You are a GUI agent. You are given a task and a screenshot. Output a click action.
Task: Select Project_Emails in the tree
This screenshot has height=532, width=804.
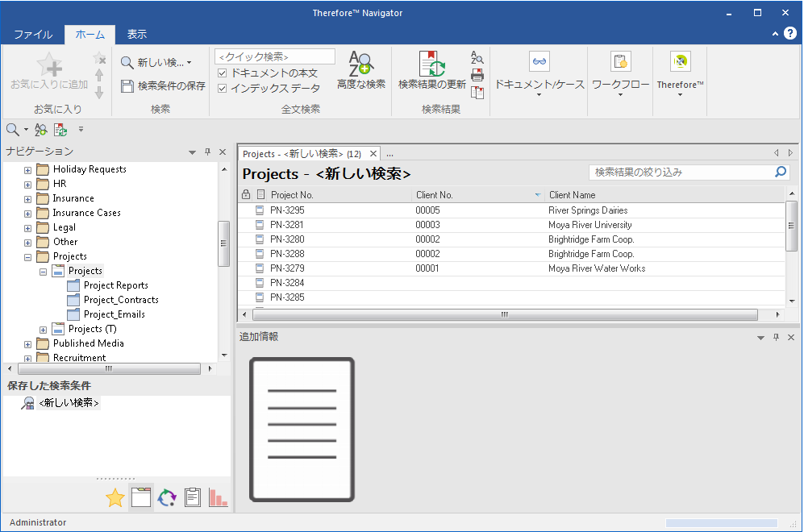click(x=115, y=314)
